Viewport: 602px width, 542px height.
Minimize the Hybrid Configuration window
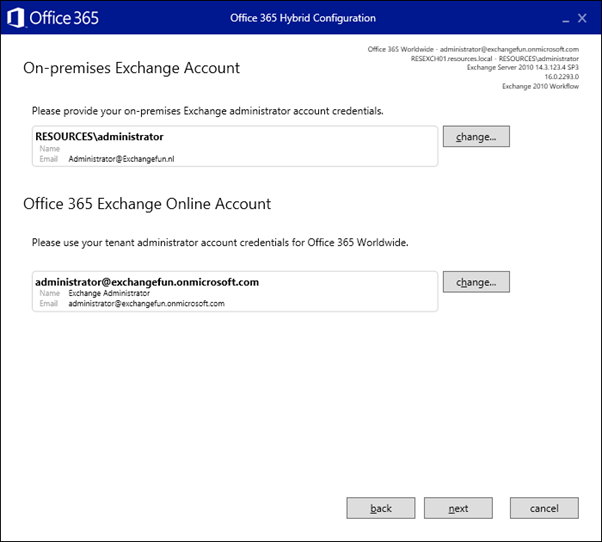point(560,18)
